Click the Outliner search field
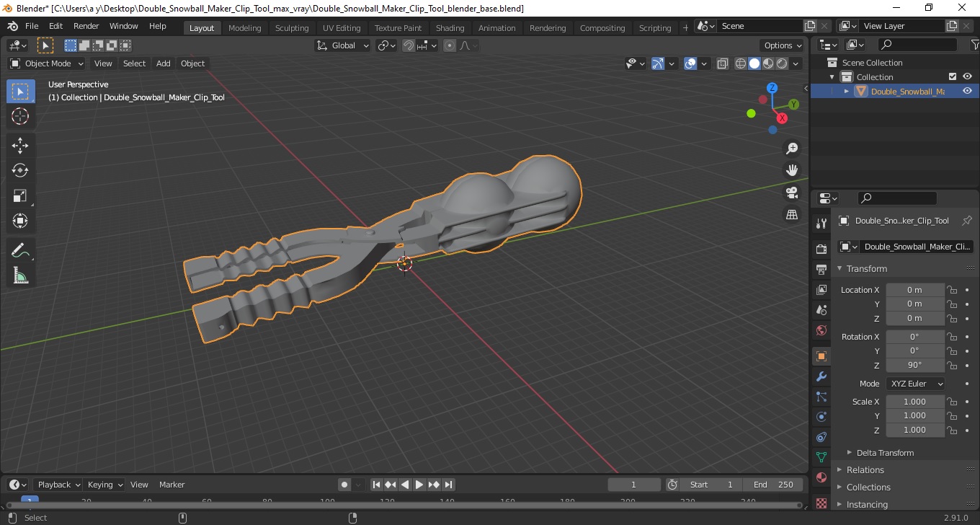The height and width of the screenshot is (525, 980). [x=917, y=45]
